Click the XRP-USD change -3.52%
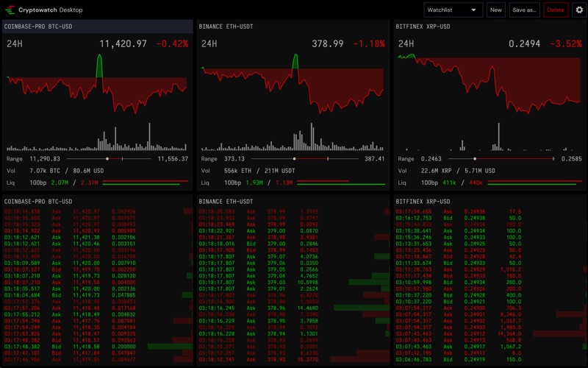This screenshot has width=588, height=368. click(566, 44)
